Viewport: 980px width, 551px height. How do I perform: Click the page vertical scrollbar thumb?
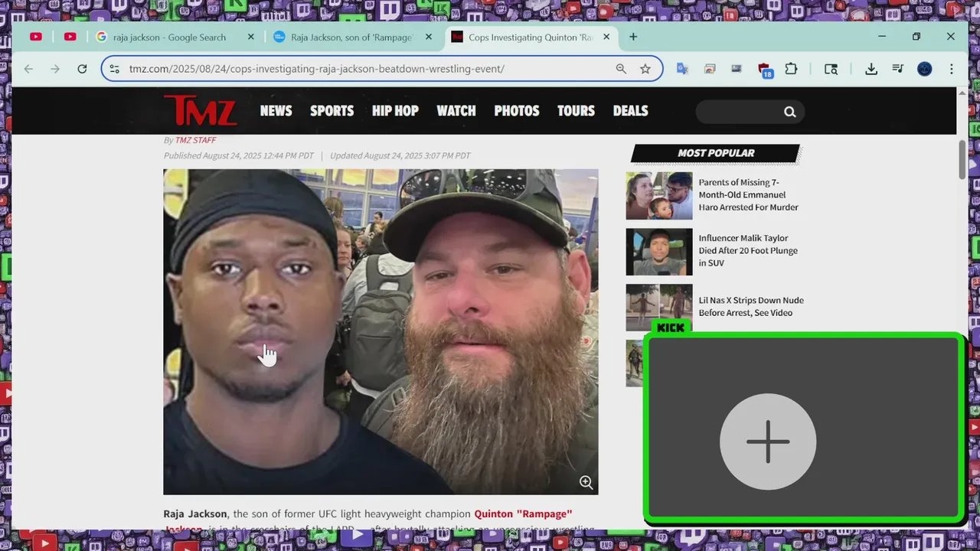[x=962, y=159]
